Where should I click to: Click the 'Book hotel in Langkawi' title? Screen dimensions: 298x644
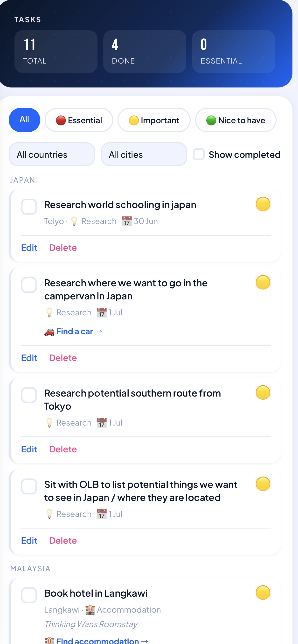pos(96,593)
